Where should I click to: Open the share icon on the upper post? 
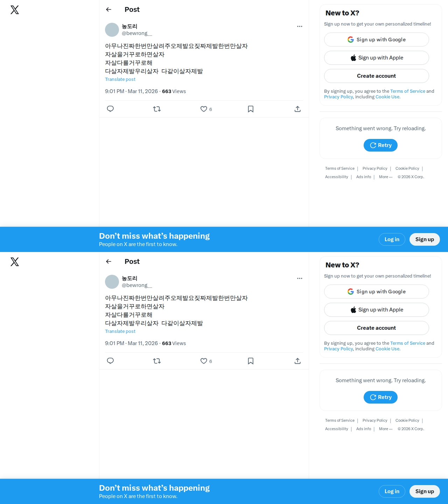click(x=297, y=109)
